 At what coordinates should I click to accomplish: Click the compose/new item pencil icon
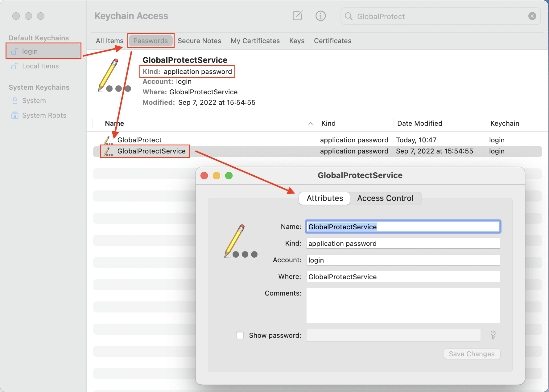click(297, 16)
